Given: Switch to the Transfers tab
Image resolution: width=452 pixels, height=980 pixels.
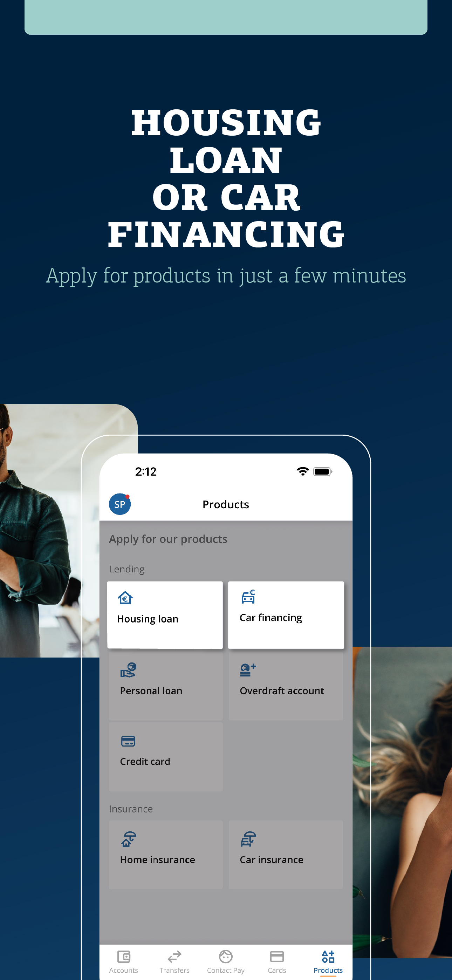Looking at the screenshot, I should pos(174,961).
